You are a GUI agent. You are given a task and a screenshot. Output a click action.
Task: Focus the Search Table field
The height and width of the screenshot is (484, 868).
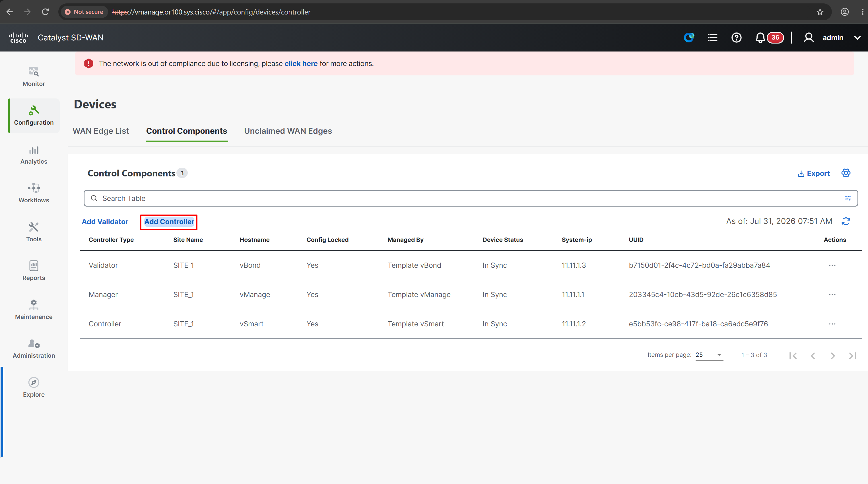point(471,198)
